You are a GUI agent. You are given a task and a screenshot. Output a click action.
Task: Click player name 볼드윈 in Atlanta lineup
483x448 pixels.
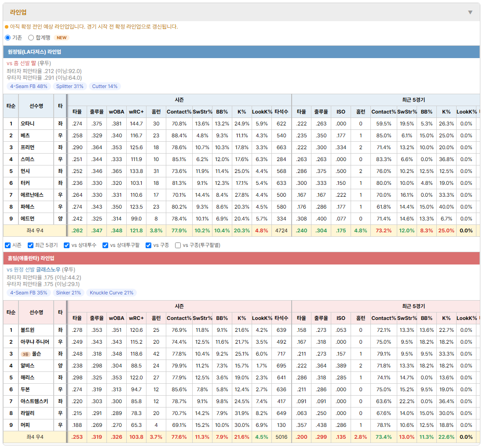tap(27, 330)
